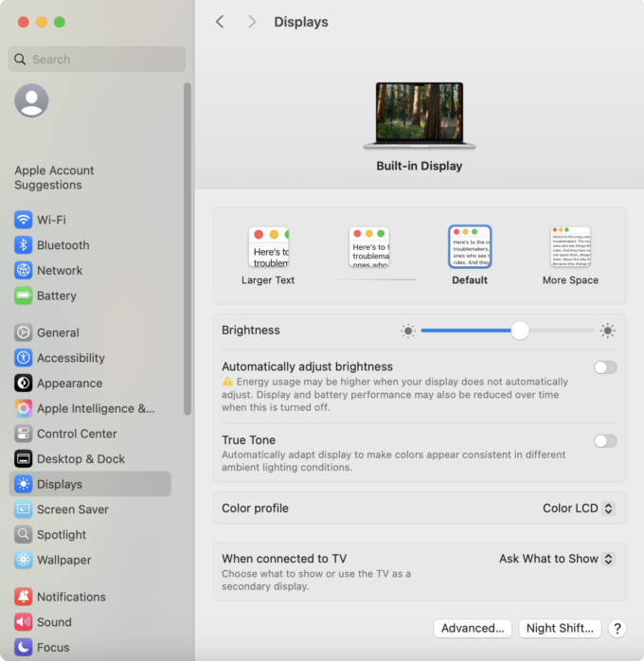
Task: Enable the True Tone switch
Action: pos(606,441)
